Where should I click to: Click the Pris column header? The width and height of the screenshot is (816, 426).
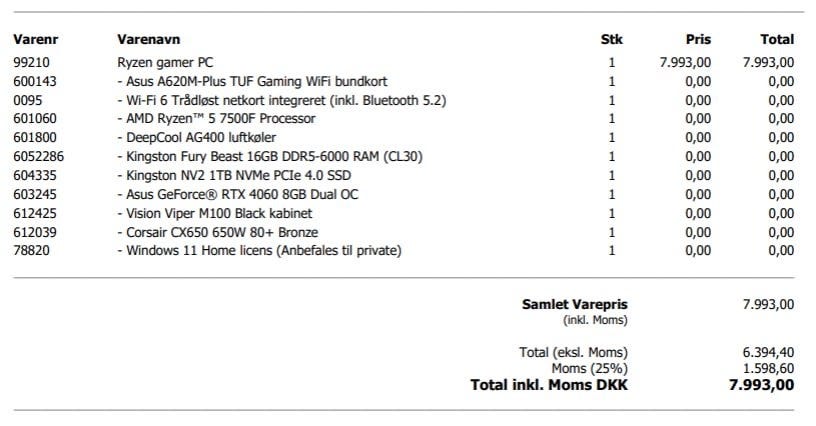(x=698, y=40)
